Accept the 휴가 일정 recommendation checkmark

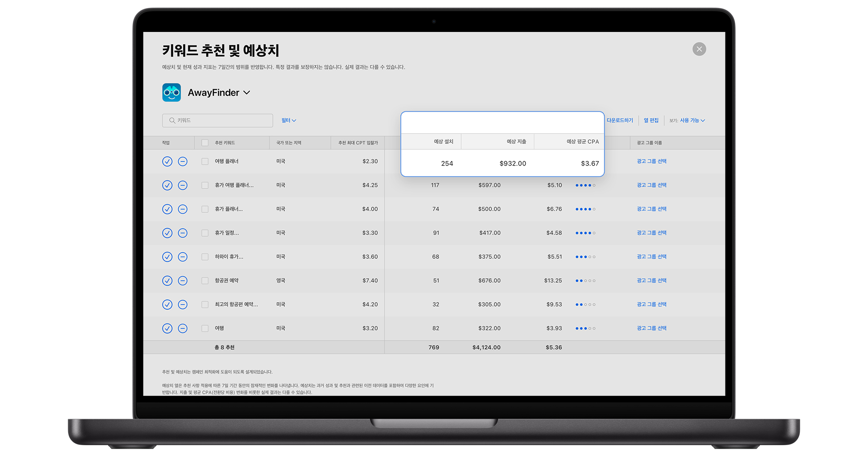167,233
